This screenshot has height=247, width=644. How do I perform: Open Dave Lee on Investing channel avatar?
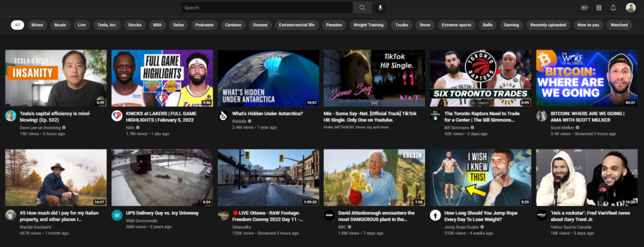[11, 116]
